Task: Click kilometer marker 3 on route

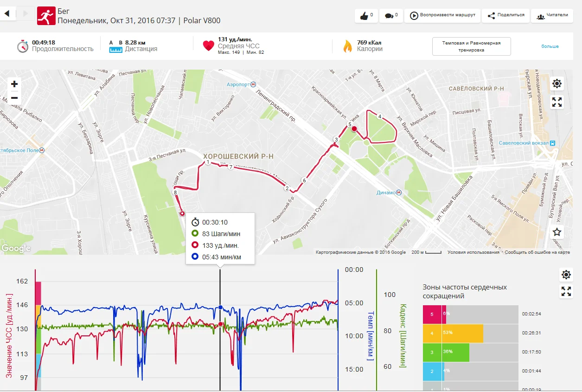Action: [336, 140]
